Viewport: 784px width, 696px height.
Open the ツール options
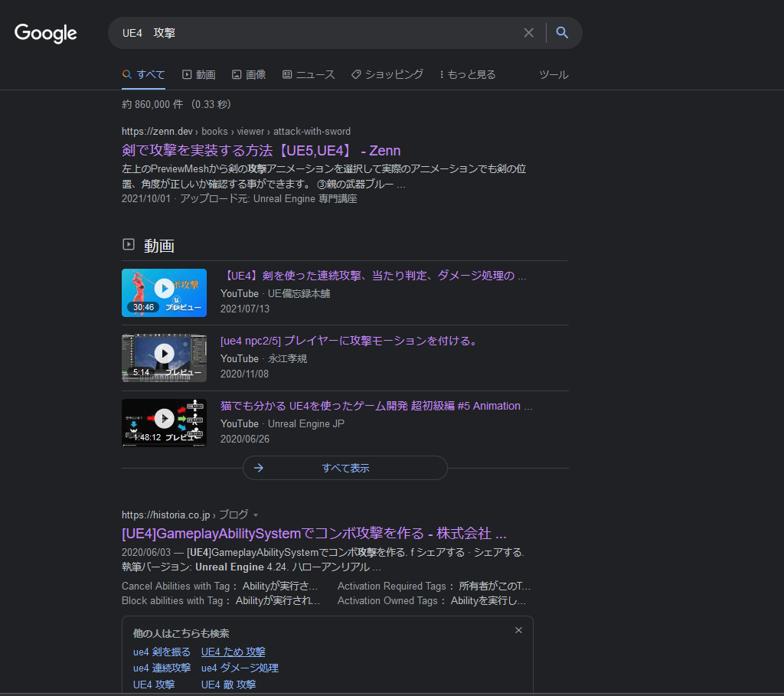tap(554, 74)
